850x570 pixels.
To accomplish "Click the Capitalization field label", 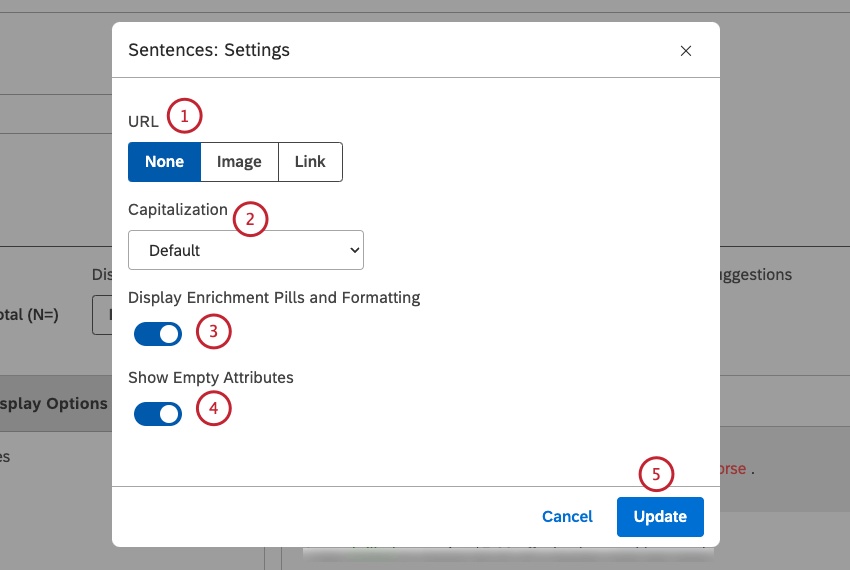I will (x=178, y=210).
